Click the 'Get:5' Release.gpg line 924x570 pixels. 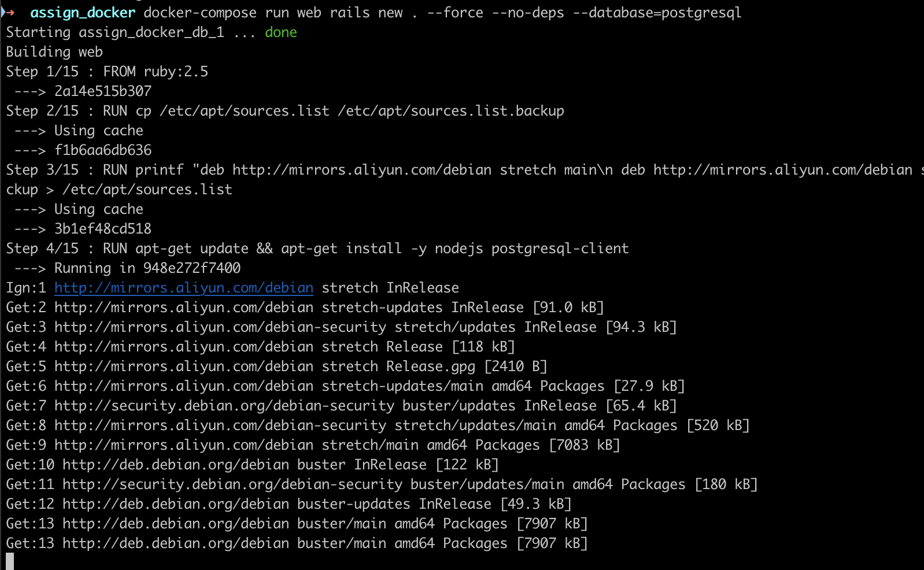pyautogui.click(x=276, y=367)
